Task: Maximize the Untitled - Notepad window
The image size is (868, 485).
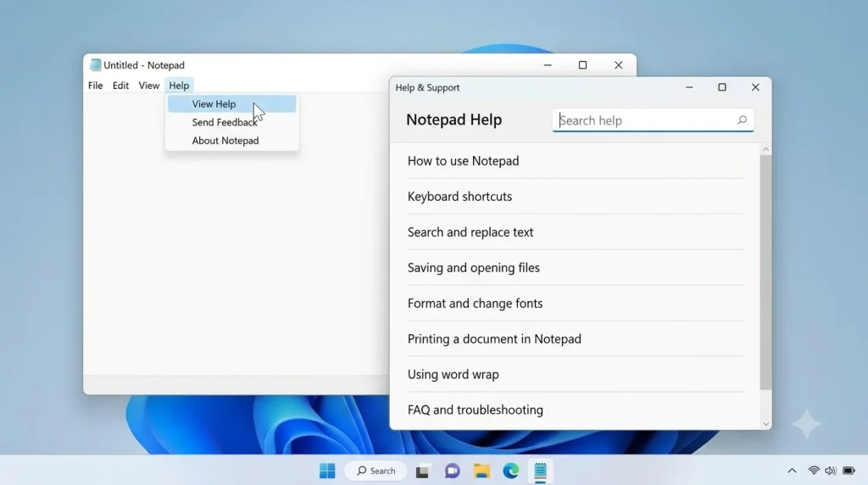Action: pyautogui.click(x=582, y=64)
